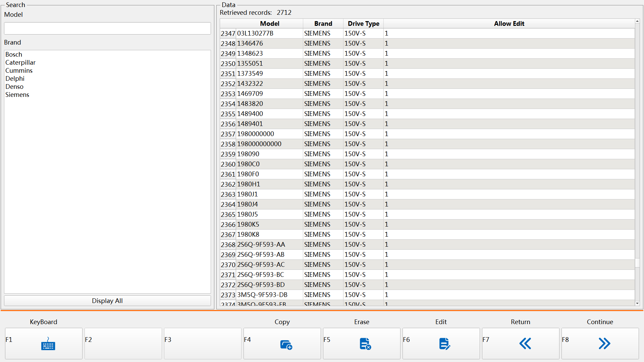The height and width of the screenshot is (362, 644).
Task: Click into the Model search field
Action: [x=107, y=28]
